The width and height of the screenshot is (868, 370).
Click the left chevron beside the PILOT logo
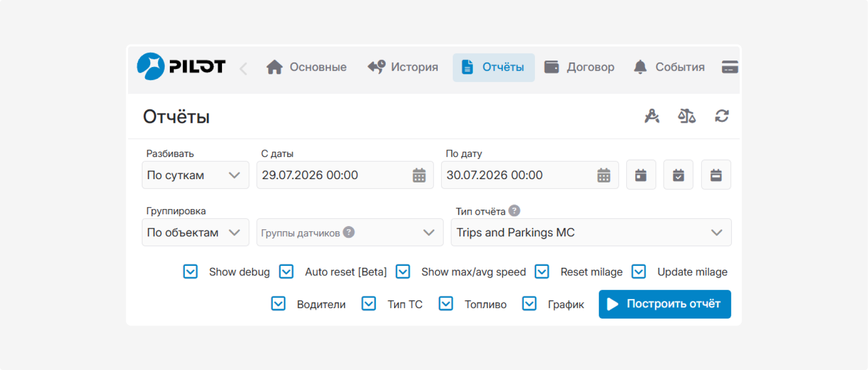click(243, 68)
